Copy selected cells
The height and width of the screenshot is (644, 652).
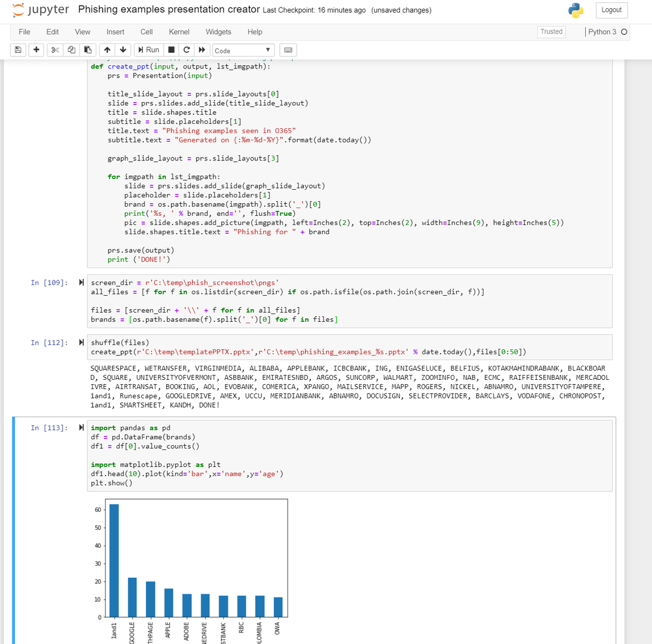click(71, 50)
